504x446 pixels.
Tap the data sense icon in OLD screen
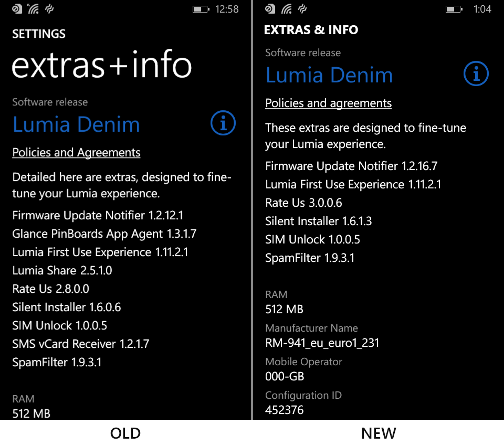pyautogui.click(x=17, y=9)
